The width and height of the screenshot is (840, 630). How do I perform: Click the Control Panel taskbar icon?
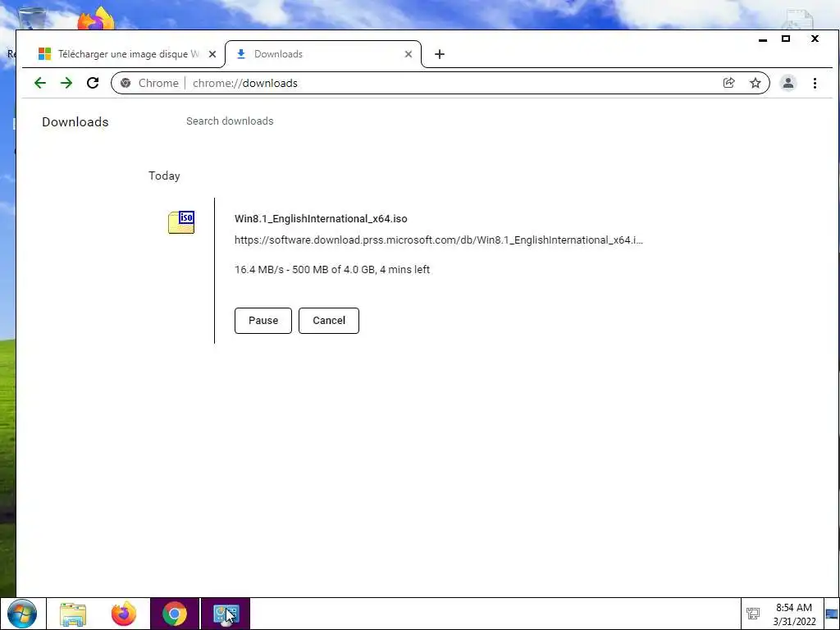[226, 614]
